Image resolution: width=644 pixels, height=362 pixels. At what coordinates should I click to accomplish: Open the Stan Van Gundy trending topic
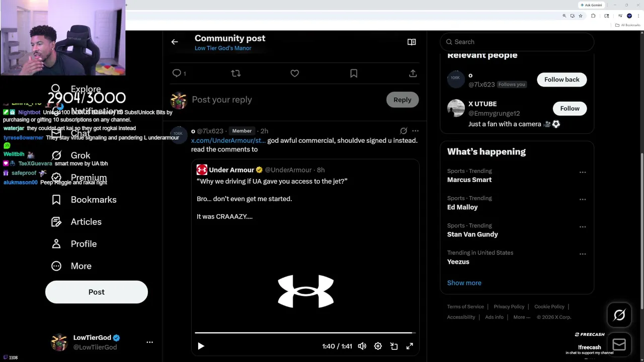point(472,234)
